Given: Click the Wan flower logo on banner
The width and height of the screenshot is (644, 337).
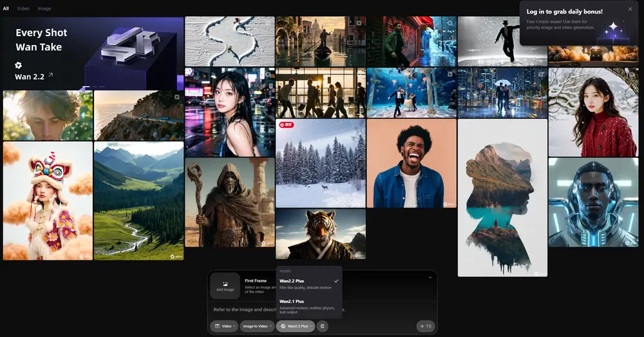Looking at the screenshot, I should click(19, 65).
